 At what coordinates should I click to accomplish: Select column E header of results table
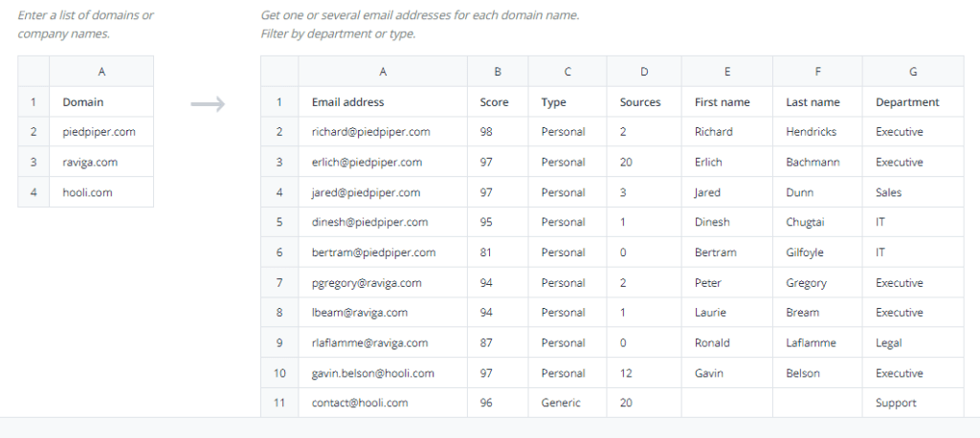[x=727, y=71]
